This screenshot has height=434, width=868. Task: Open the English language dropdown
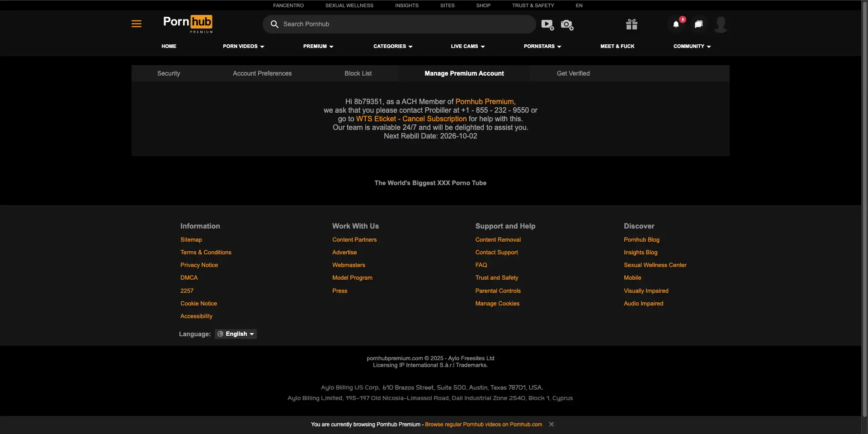(236, 334)
